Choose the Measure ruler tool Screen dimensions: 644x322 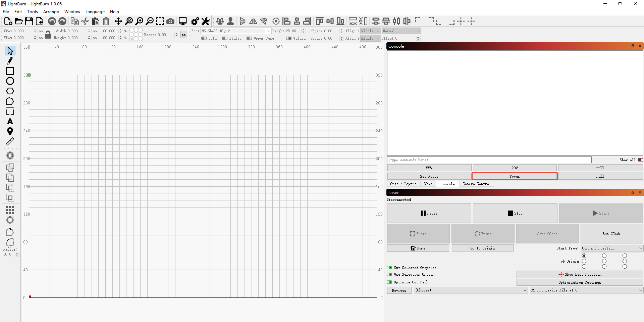point(10,141)
